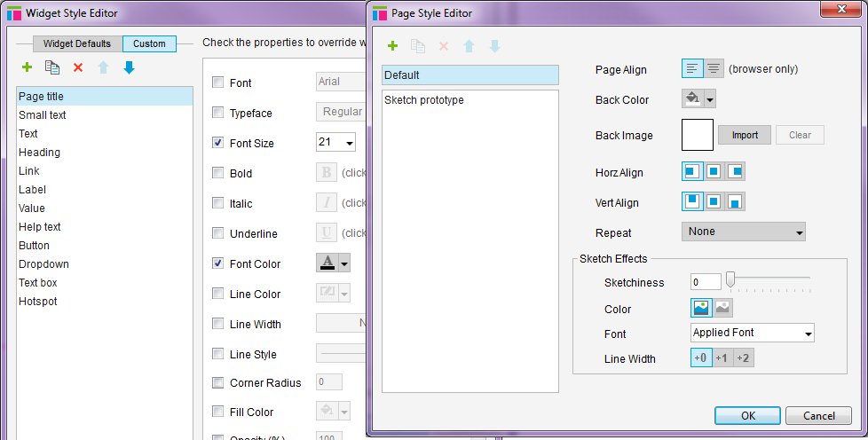Uncheck the Font Size checkbox
868x440 pixels.
click(x=218, y=142)
